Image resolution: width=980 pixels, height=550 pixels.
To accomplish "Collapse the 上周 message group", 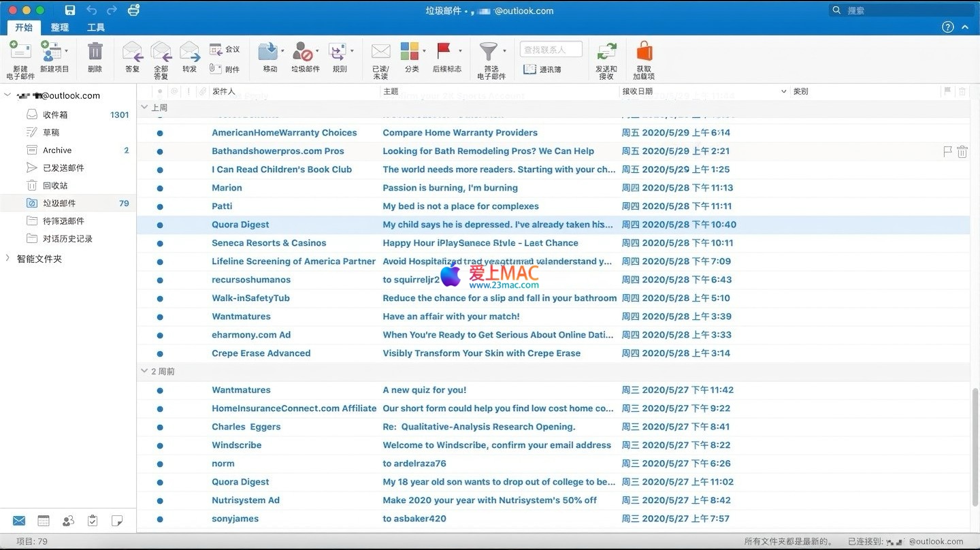I will click(x=144, y=108).
